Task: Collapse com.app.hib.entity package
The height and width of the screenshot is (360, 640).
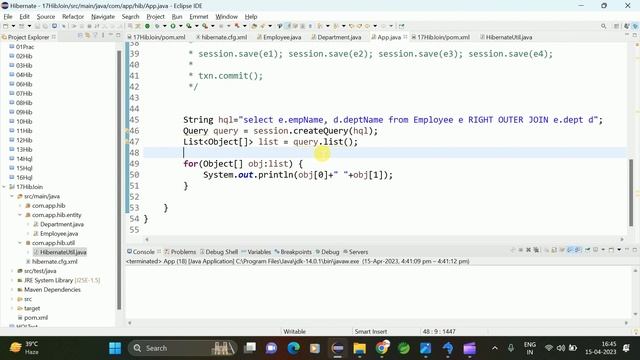Action: click(x=20, y=215)
